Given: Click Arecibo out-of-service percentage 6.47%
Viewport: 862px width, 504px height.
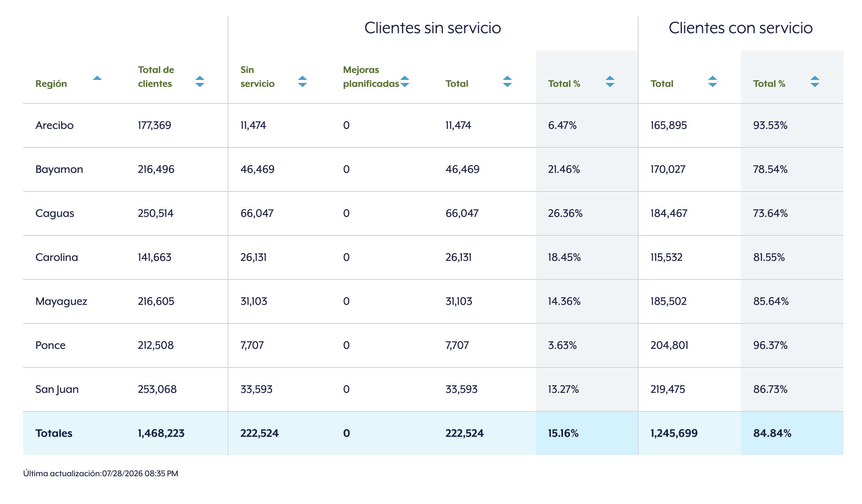Looking at the screenshot, I should [563, 125].
